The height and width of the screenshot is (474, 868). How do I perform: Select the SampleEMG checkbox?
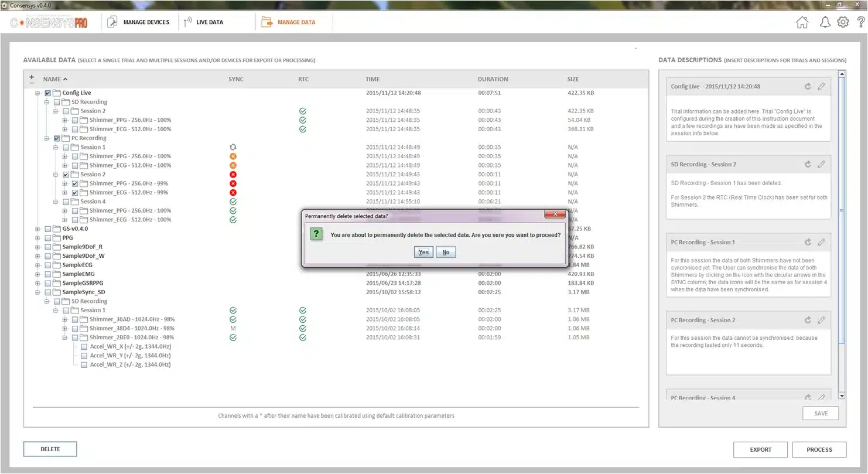[48, 274]
